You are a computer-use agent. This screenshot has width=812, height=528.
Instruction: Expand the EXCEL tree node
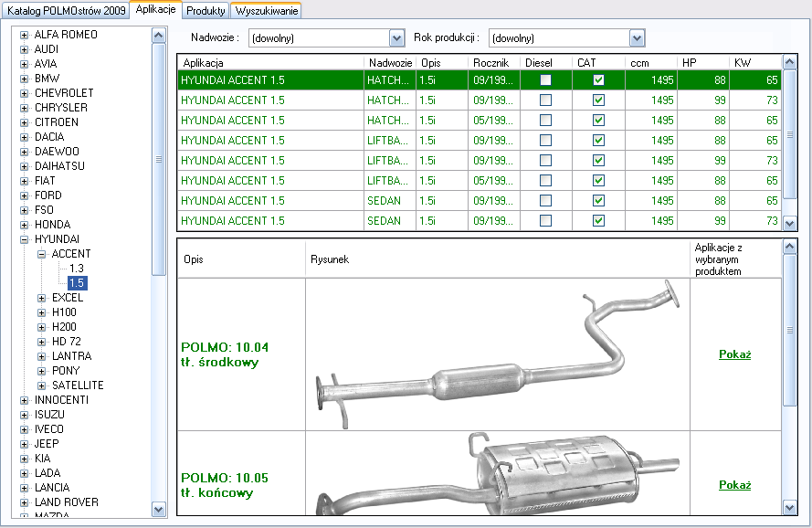pyautogui.click(x=41, y=298)
